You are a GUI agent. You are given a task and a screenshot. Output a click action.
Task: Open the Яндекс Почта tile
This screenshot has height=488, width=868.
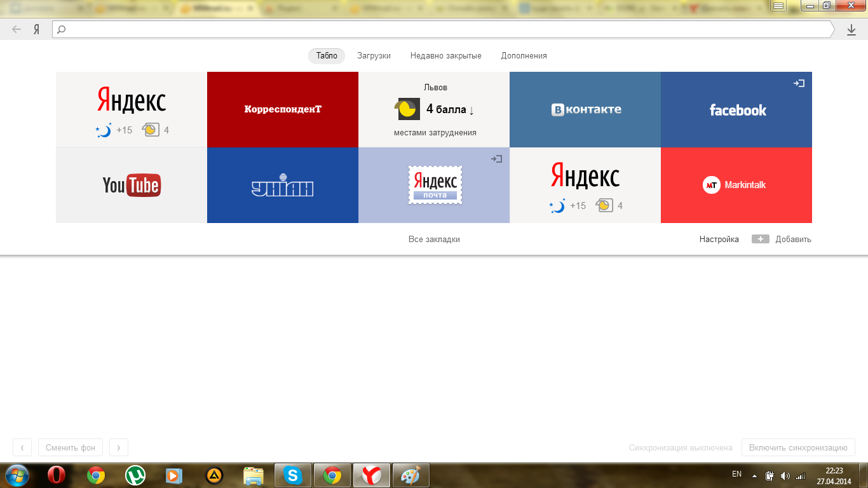coord(434,185)
